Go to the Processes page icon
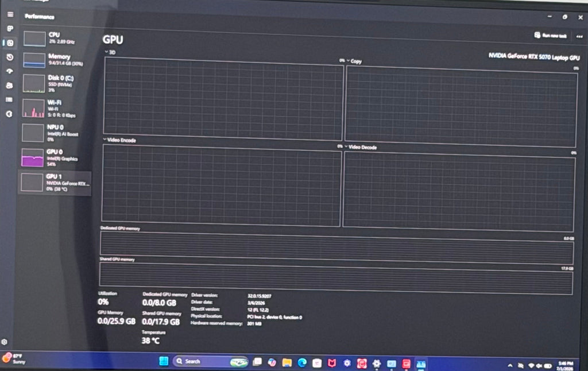This screenshot has width=588, height=371. click(10, 29)
